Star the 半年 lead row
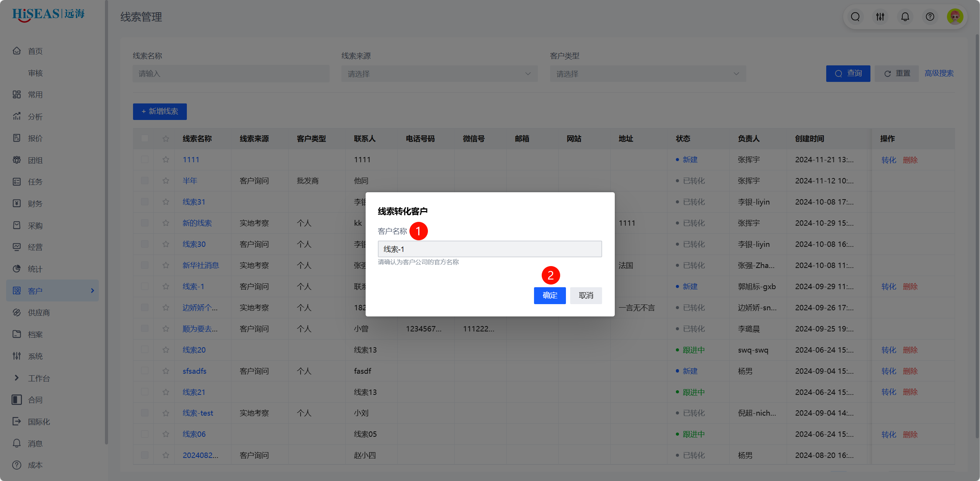Image resolution: width=980 pixels, height=481 pixels. coord(166,181)
